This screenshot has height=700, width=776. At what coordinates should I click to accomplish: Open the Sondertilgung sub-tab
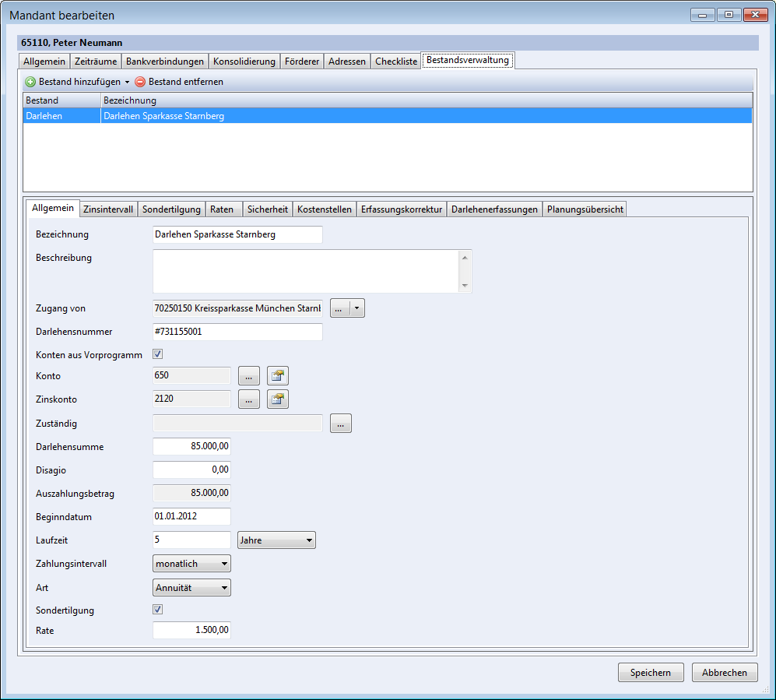coord(172,209)
